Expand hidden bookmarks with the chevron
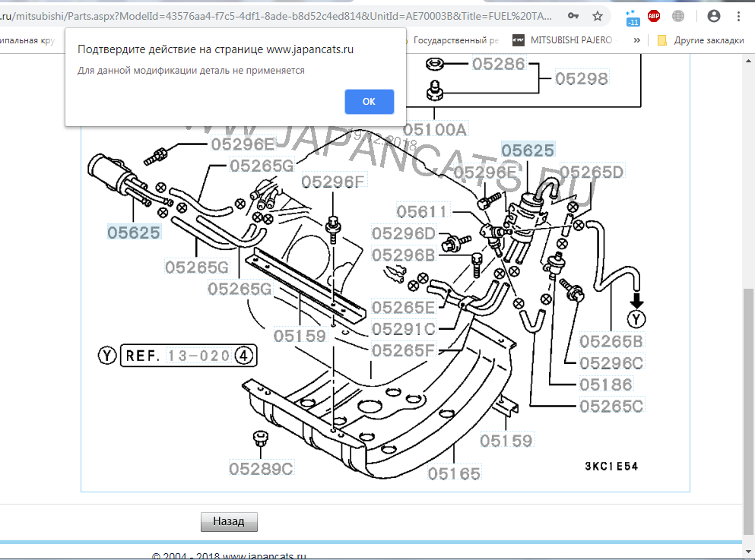 636,40
